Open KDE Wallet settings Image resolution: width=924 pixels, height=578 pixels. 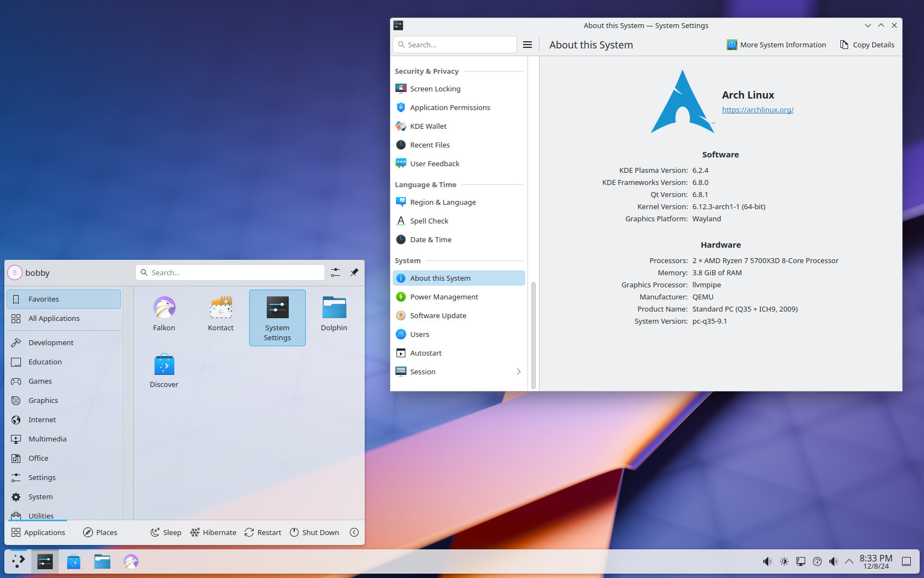(x=459, y=126)
